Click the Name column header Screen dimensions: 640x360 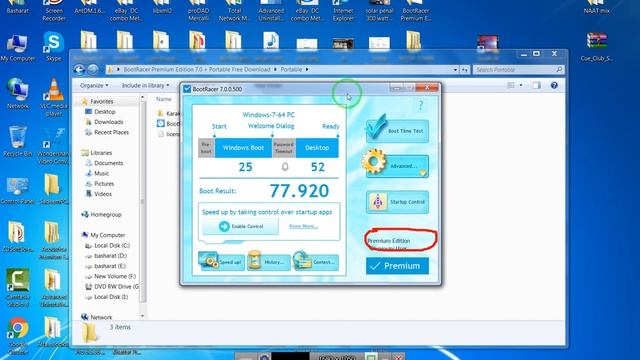tap(164, 99)
